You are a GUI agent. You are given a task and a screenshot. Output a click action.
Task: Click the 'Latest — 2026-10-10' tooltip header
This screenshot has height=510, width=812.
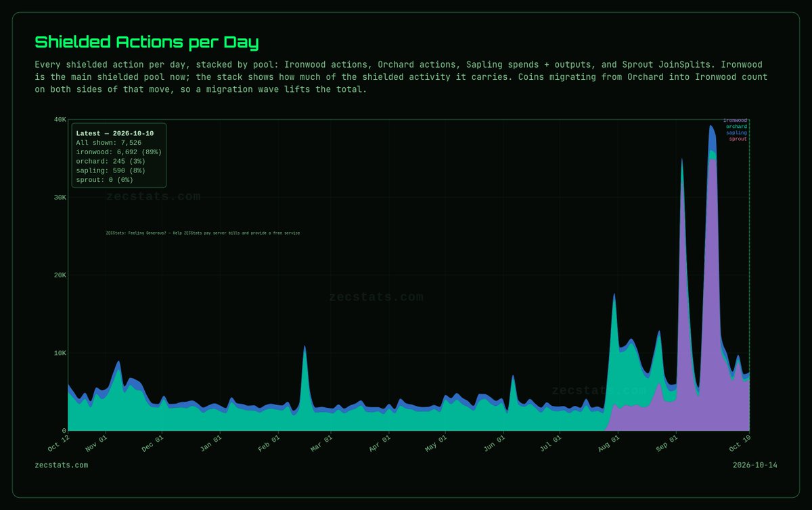tap(115, 133)
